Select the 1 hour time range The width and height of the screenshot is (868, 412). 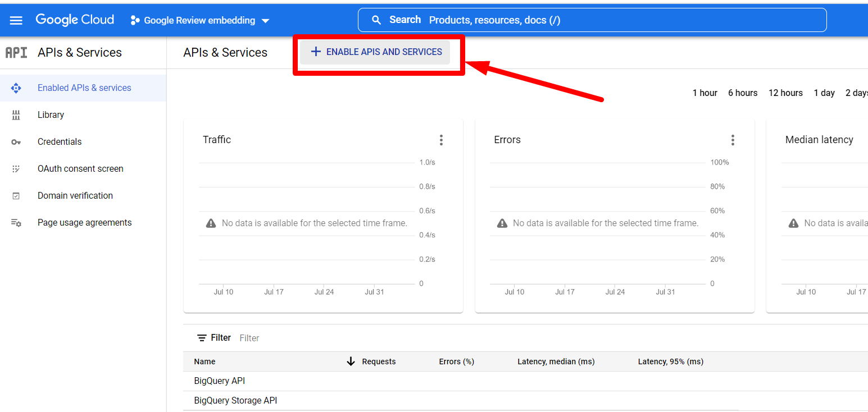click(x=705, y=93)
